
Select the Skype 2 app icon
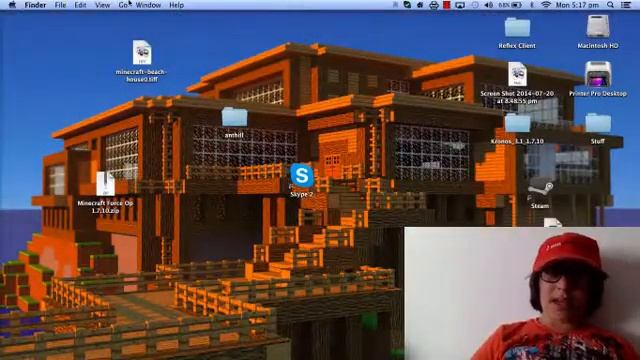(x=302, y=176)
